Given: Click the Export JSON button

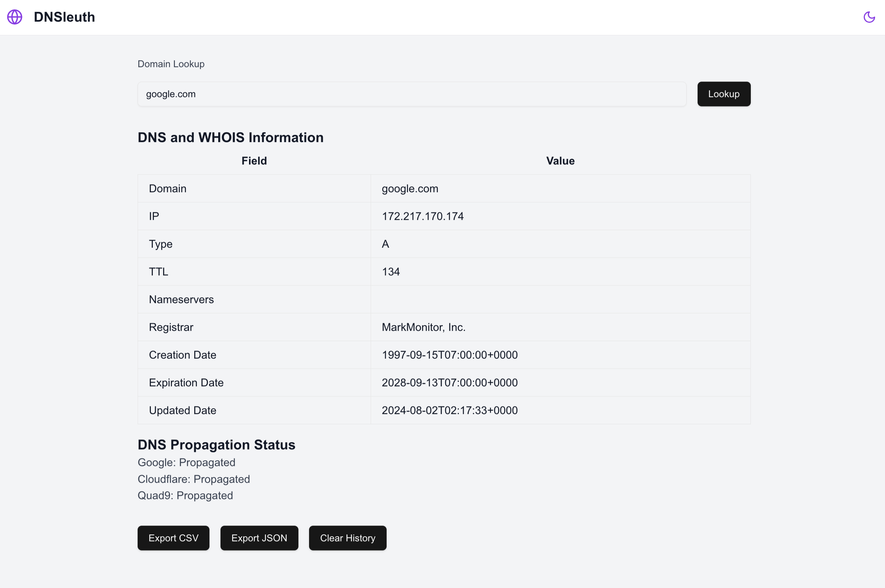Looking at the screenshot, I should (x=259, y=538).
